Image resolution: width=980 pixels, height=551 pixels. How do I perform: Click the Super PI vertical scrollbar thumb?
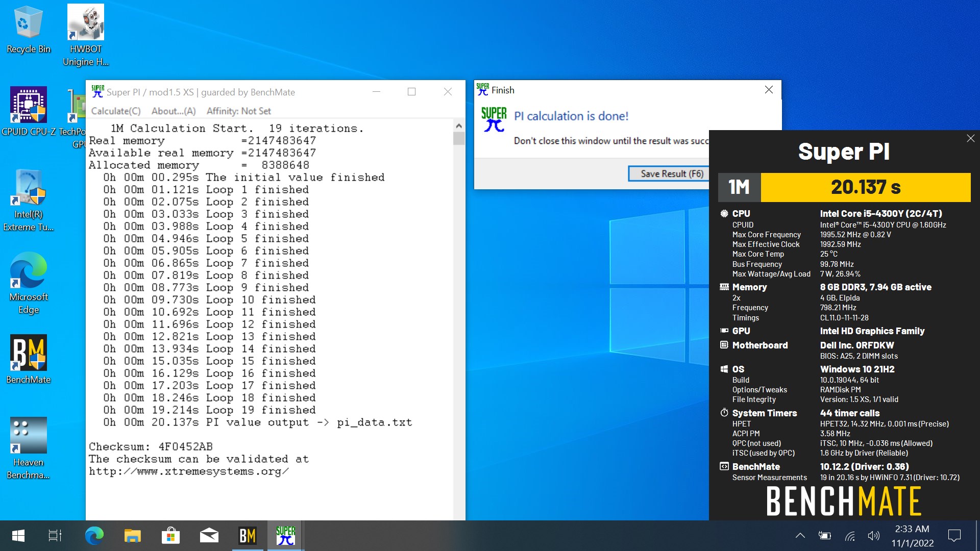[459, 138]
